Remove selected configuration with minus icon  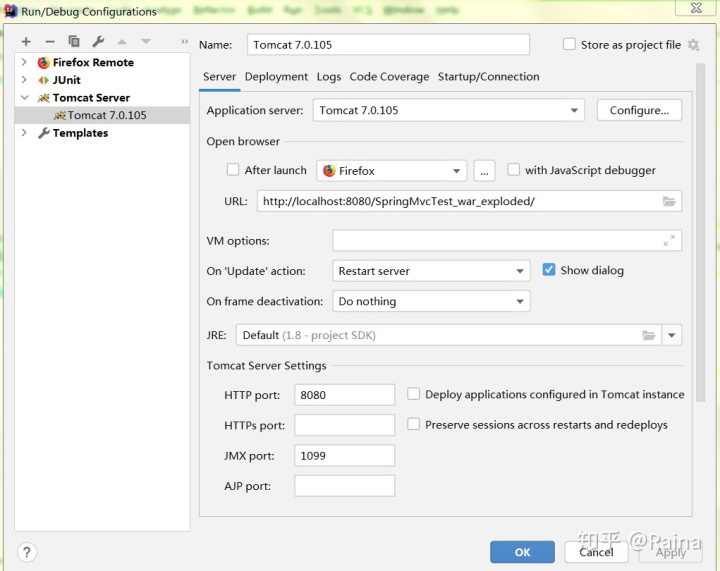(x=50, y=42)
